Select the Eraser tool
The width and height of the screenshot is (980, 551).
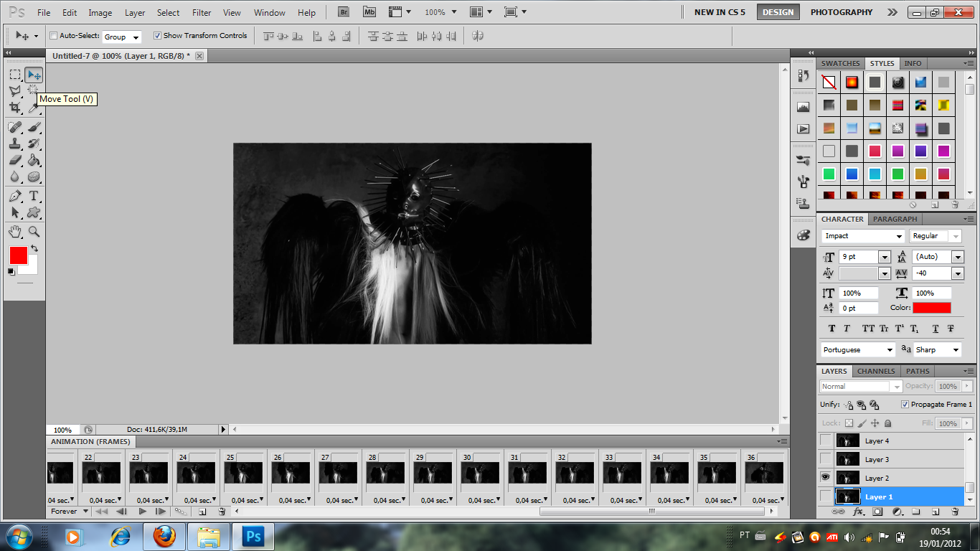tap(15, 160)
